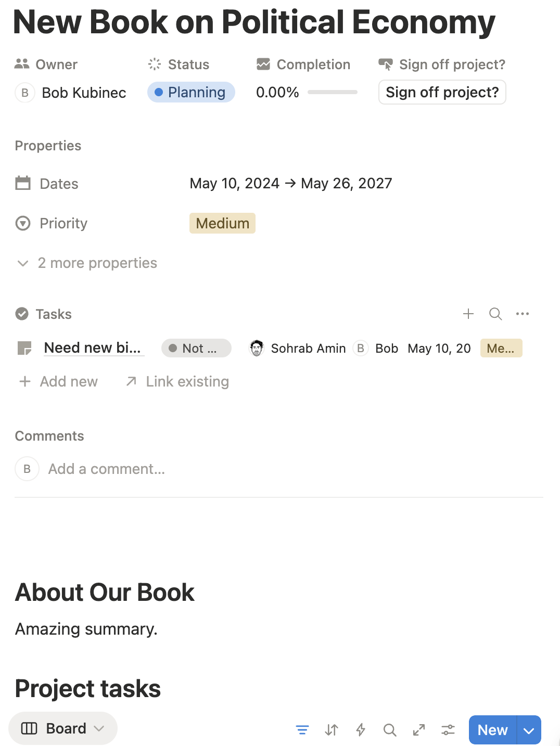Open view settings sliders icon
This screenshot has width=560, height=746.
coord(448,730)
